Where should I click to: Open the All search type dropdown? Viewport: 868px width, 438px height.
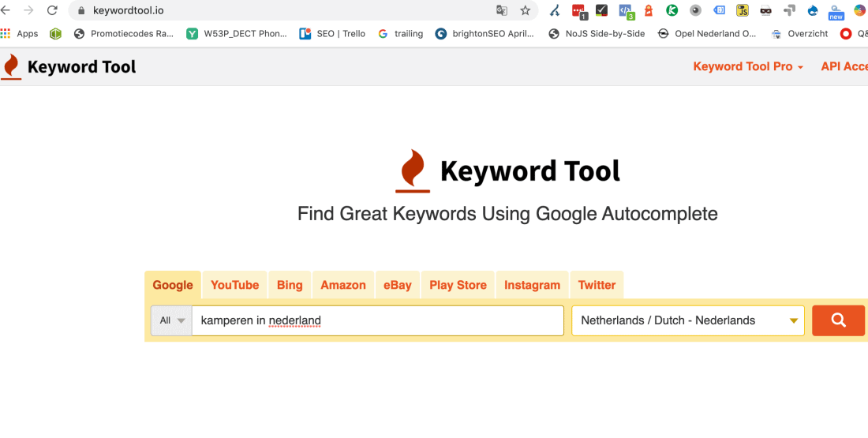click(x=171, y=320)
